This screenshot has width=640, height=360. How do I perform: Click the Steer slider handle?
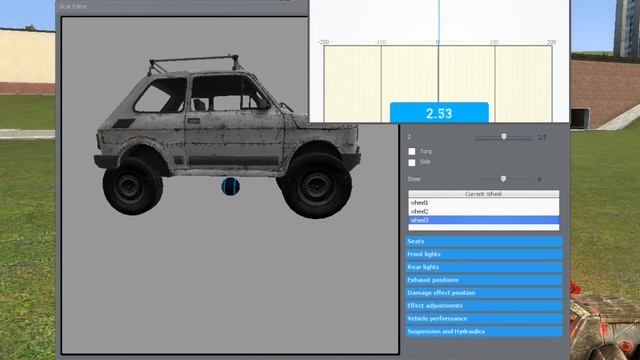coord(503,179)
